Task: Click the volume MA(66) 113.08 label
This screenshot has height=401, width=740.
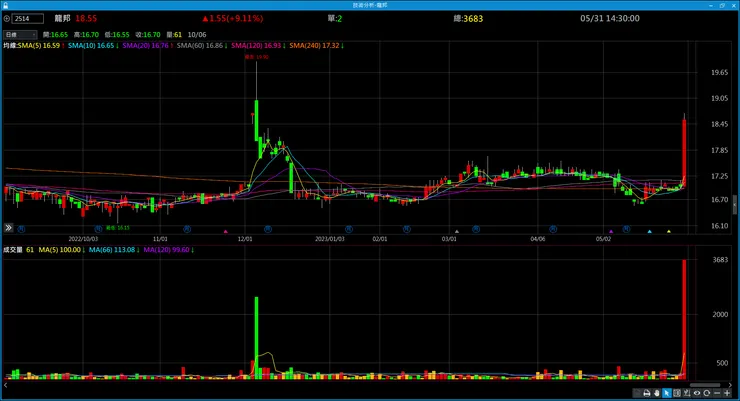Action: (112, 250)
